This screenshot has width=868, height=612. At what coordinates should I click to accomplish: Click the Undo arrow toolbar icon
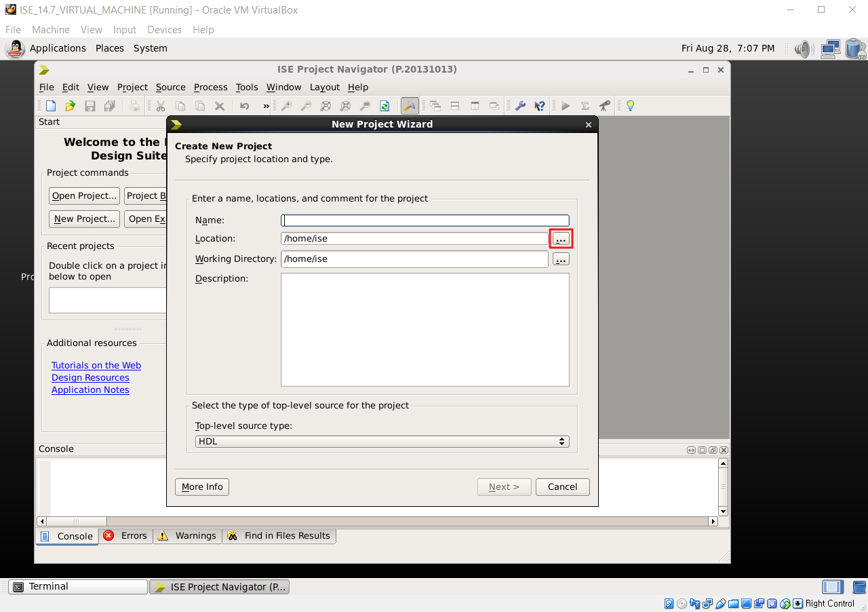[245, 106]
